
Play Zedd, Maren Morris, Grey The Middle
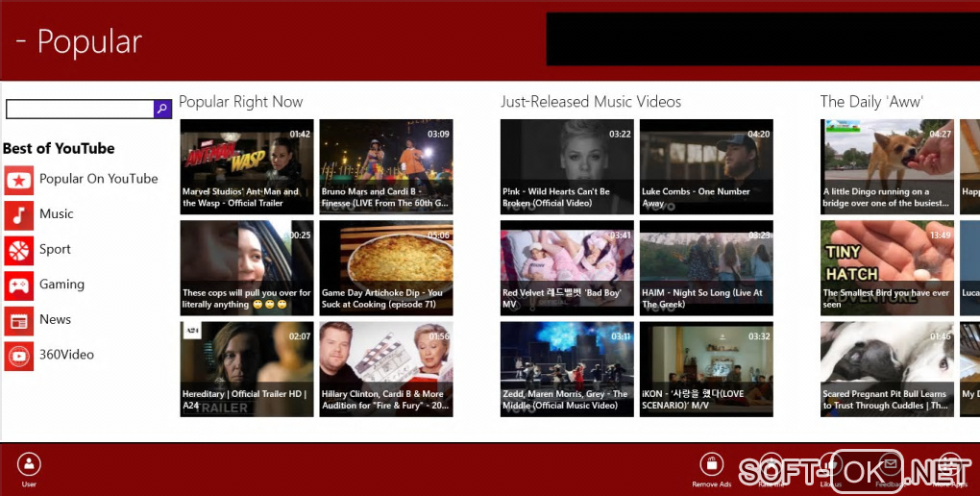coord(567,369)
